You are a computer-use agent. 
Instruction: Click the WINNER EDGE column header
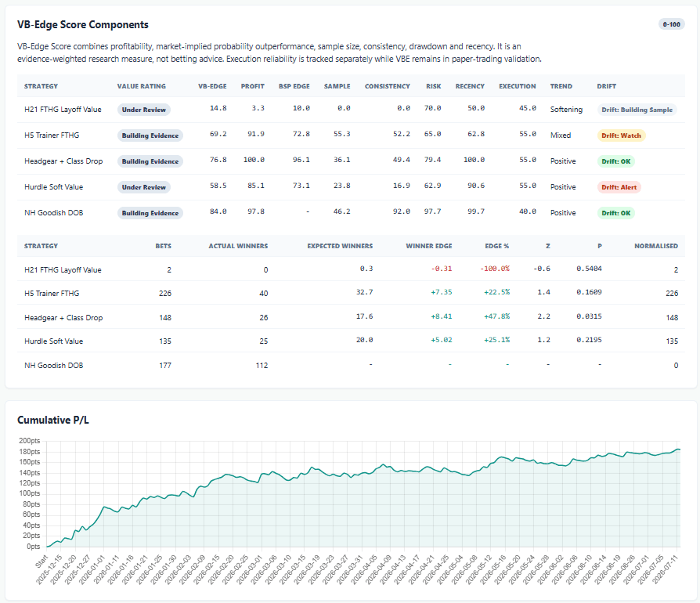tap(428, 246)
